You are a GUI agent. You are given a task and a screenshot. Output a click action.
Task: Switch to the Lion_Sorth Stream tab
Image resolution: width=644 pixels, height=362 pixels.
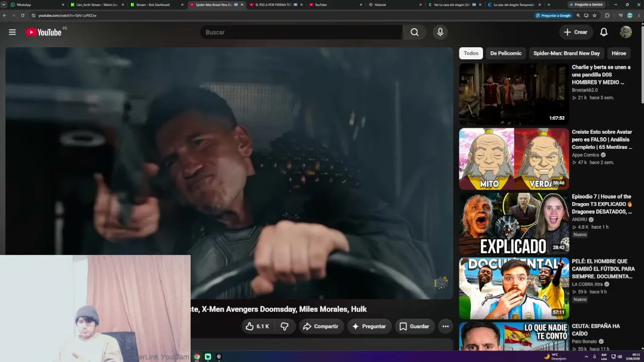pyautogui.click(x=97, y=5)
